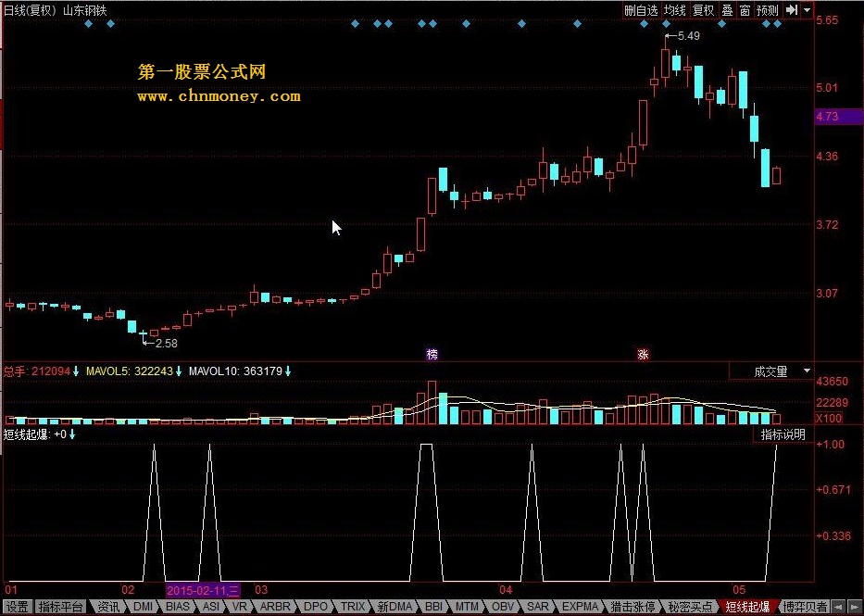Click the 04 month label on the time axis
The height and width of the screenshot is (616, 864).
[506, 590]
